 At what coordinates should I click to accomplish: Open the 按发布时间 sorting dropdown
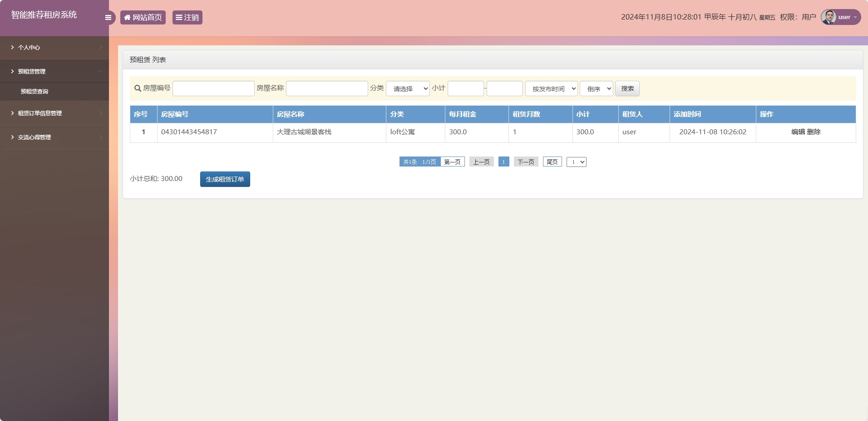pyautogui.click(x=551, y=88)
